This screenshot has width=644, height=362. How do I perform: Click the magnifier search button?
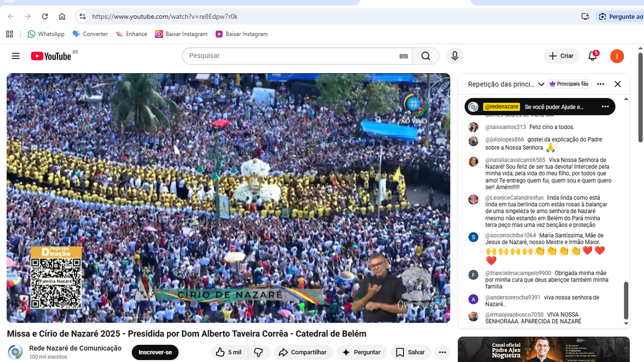click(x=425, y=56)
